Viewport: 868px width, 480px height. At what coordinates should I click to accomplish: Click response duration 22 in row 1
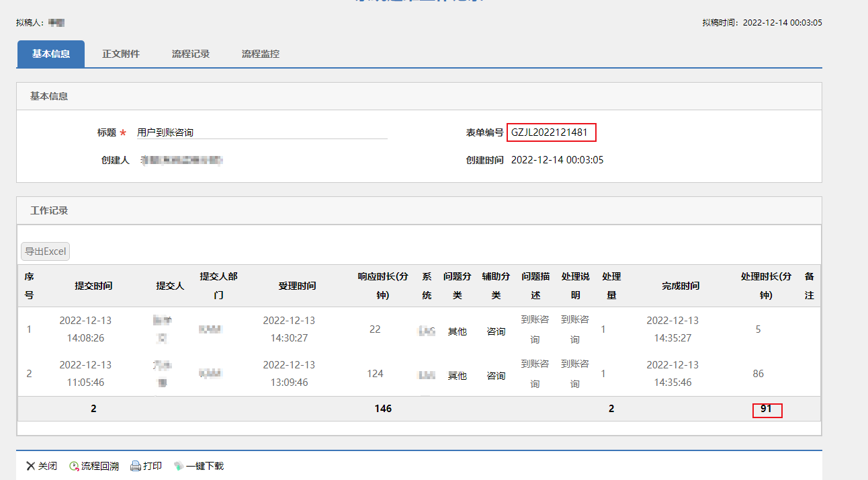point(375,329)
